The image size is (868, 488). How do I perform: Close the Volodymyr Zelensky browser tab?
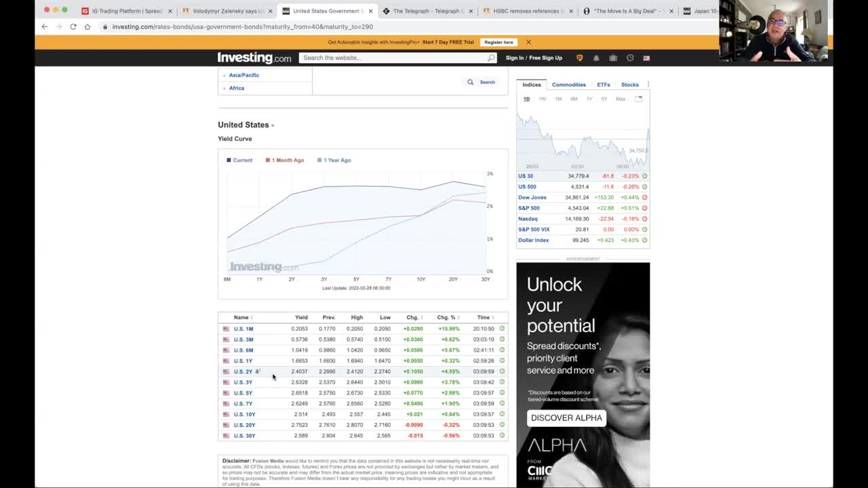270,11
